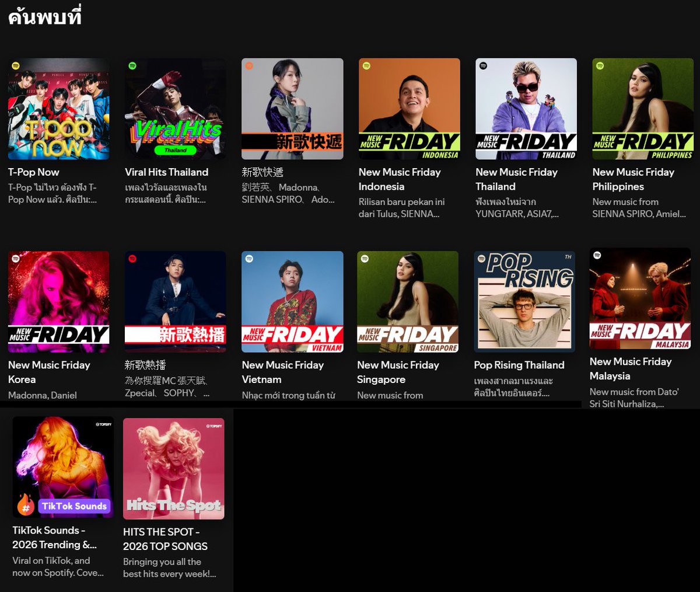
Task: Click description 'New music from SIENNA SPIRO, Amiel'
Action: pos(639,208)
